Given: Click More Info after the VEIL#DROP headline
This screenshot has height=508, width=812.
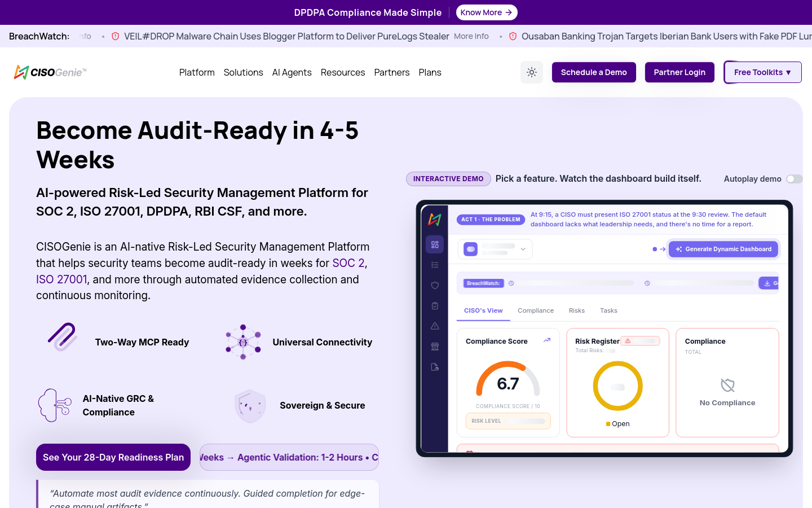Looking at the screenshot, I should pyautogui.click(x=471, y=36).
